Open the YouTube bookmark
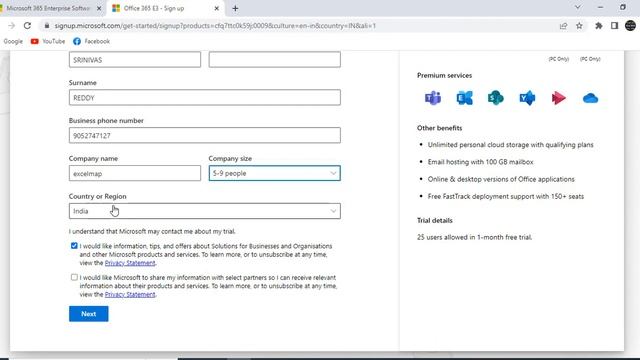 [48, 41]
